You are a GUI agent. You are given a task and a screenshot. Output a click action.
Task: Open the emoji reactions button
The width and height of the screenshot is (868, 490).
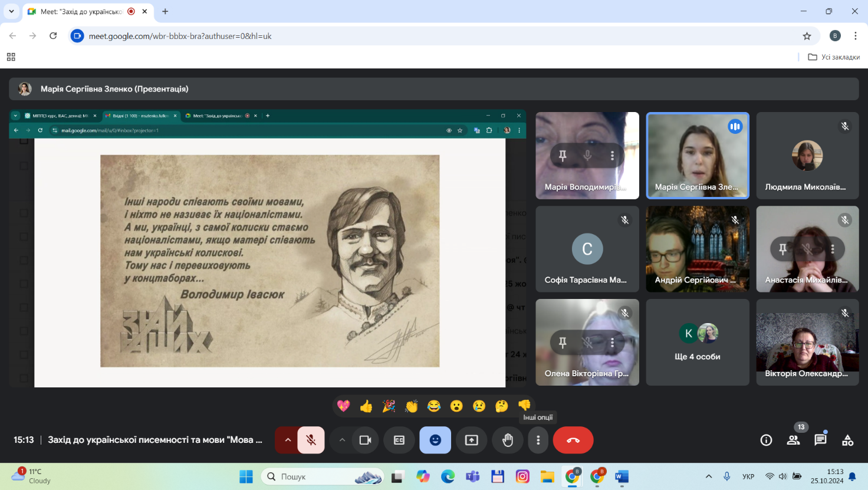(435, 440)
